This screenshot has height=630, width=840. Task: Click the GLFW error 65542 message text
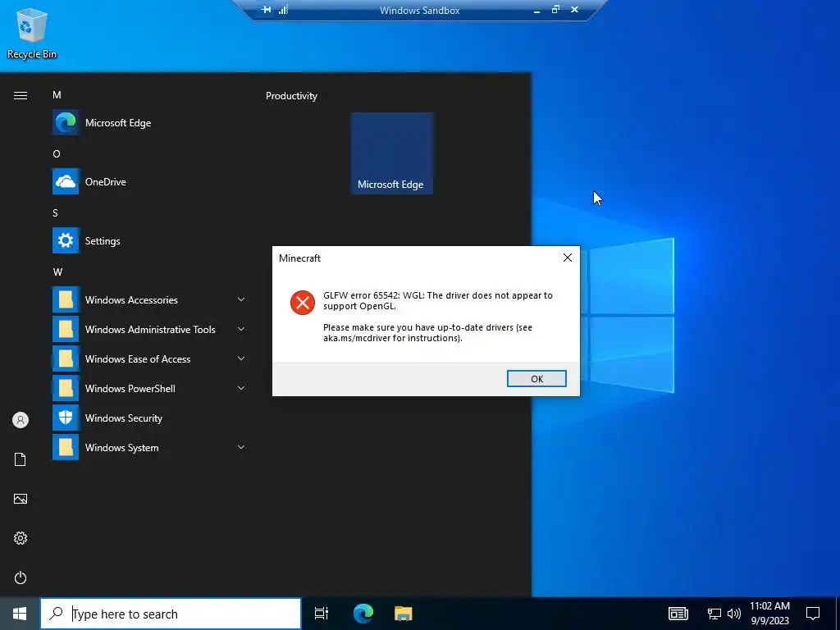pyautogui.click(x=437, y=300)
